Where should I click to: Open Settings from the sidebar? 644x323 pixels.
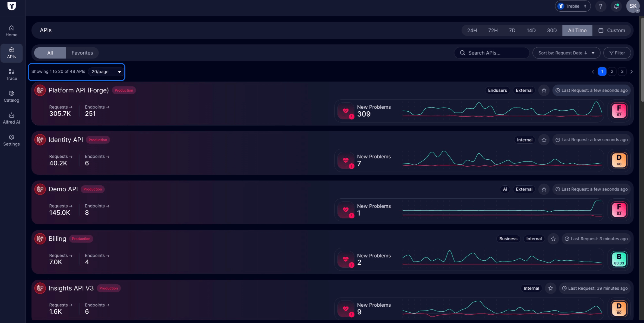[11, 140]
